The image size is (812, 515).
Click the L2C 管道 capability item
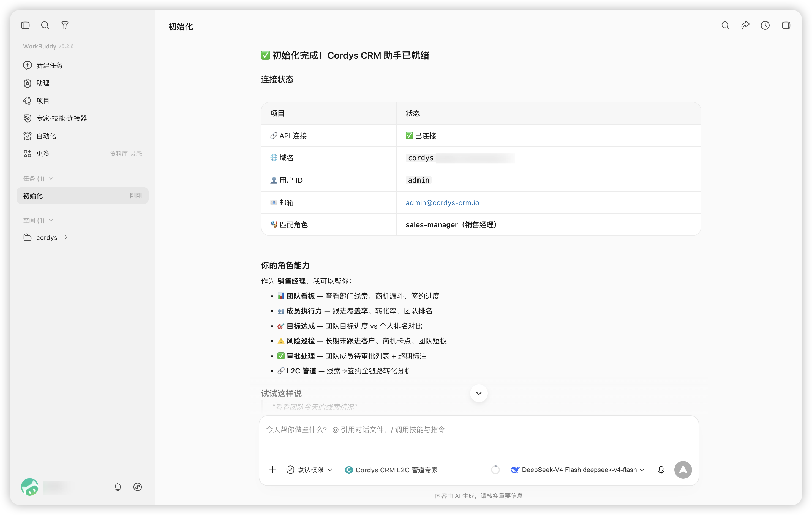click(344, 371)
